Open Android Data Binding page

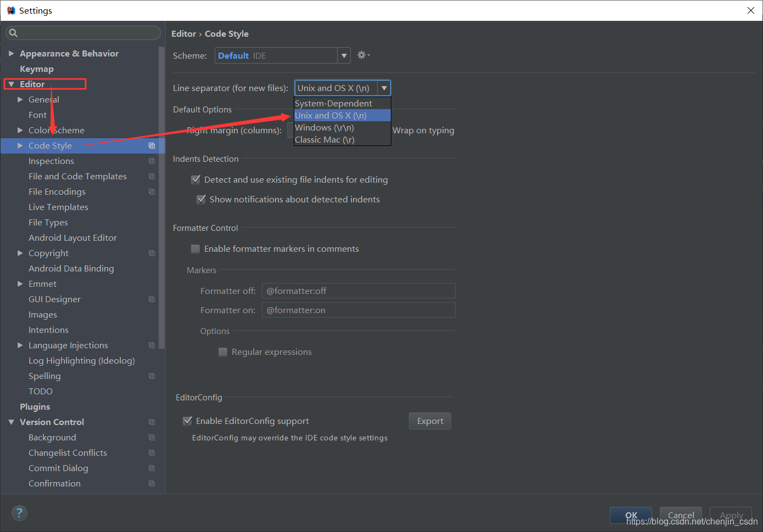[x=71, y=268]
